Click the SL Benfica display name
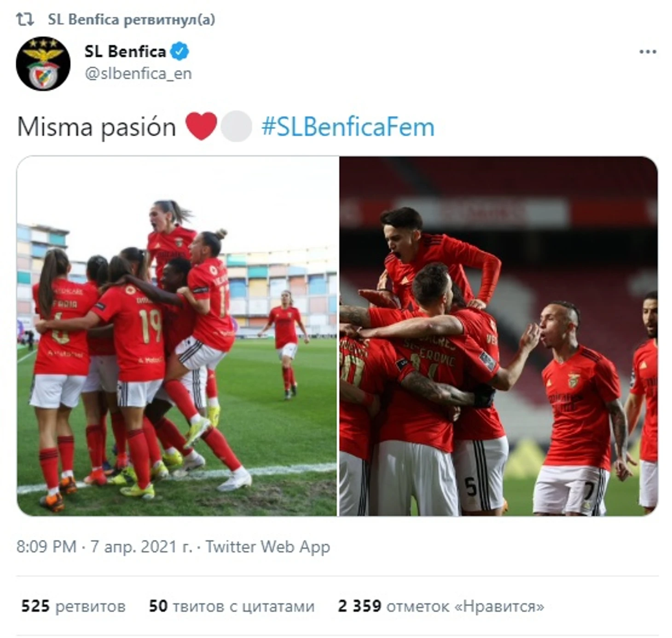Viewport: 672px width, 638px height. coord(125,51)
